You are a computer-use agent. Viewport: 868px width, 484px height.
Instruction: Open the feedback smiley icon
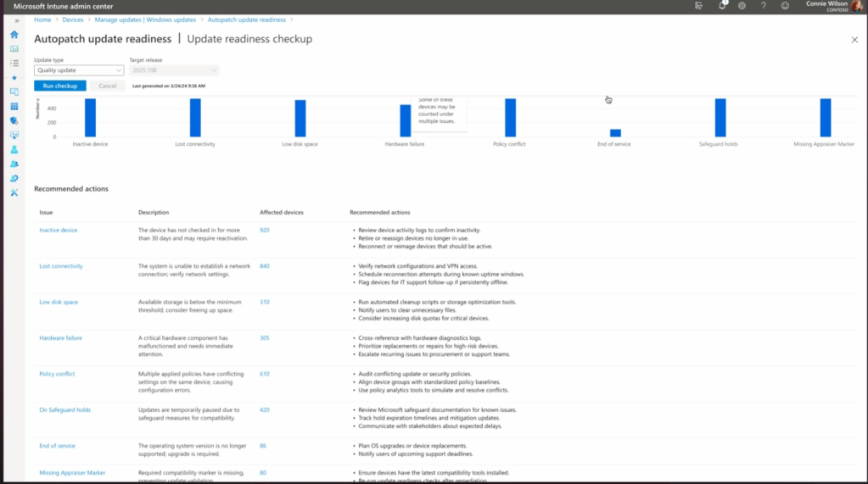[x=785, y=6]
